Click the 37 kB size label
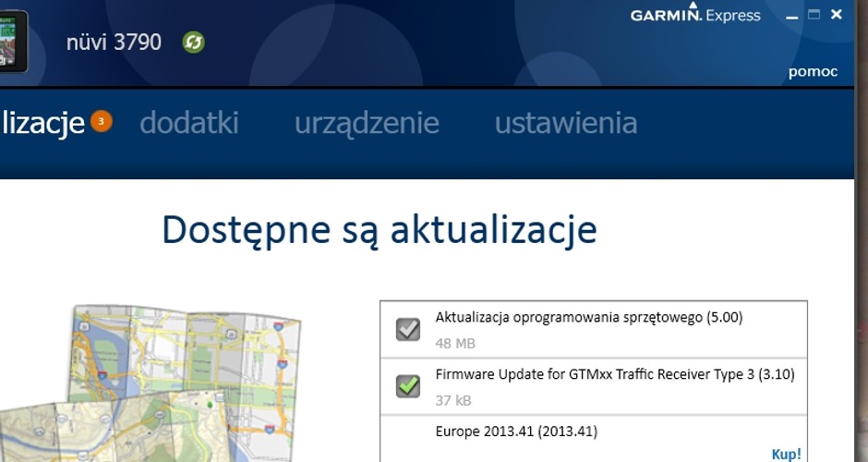The image size is (868, 462). click(x=453, y=400)
